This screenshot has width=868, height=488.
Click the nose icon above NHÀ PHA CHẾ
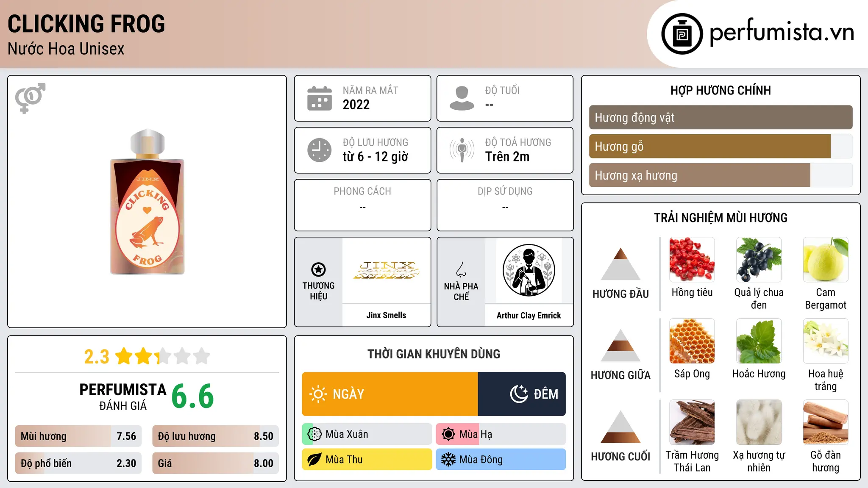coord(461,269)
